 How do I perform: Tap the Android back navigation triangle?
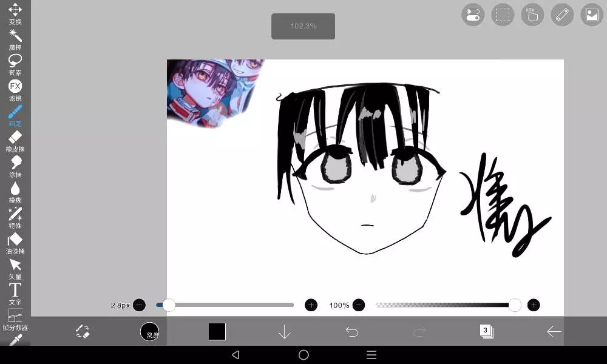tap(236, 355)
